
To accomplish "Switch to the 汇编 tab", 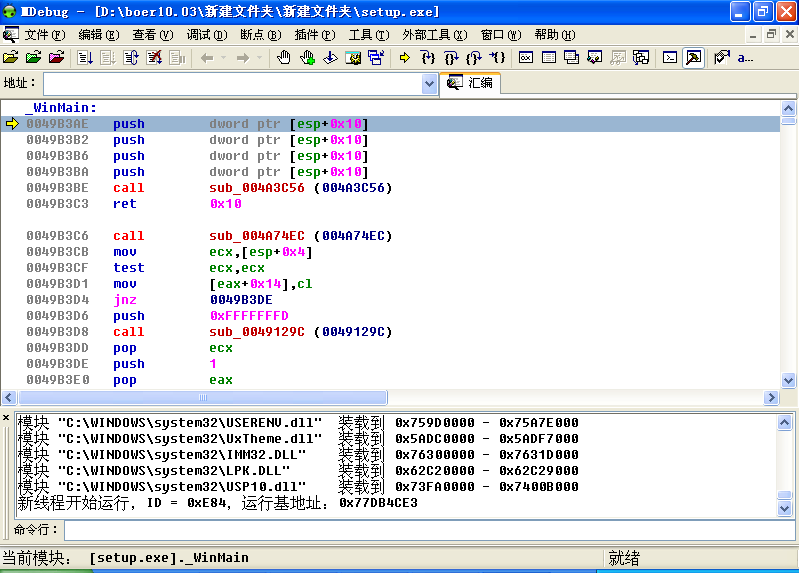I will pos(471,83).
